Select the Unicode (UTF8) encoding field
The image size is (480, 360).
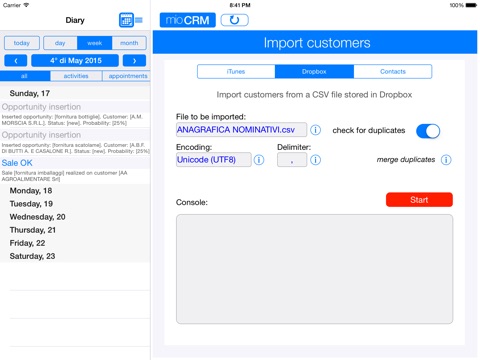214,160
